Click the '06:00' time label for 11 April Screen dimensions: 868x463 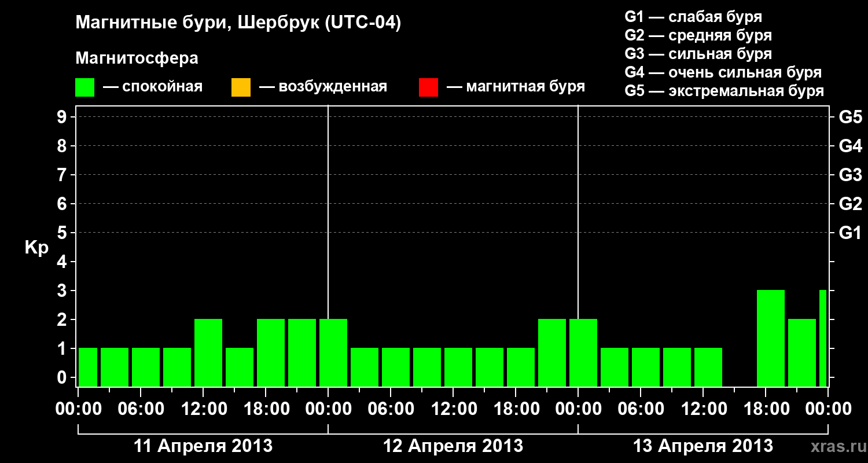141,409
